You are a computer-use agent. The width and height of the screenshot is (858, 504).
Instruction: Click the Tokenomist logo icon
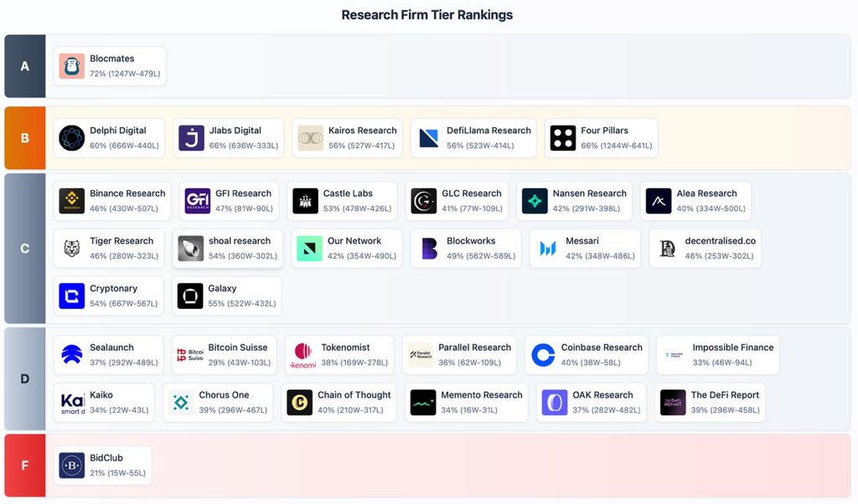tap(303, 355)
